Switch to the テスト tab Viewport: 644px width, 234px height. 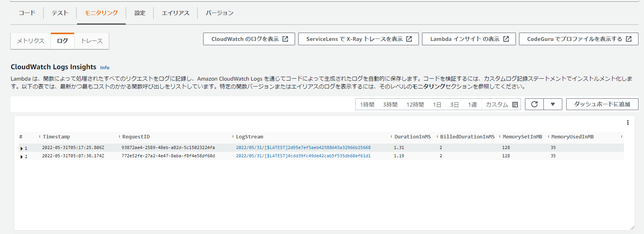(x=60, y=13)
